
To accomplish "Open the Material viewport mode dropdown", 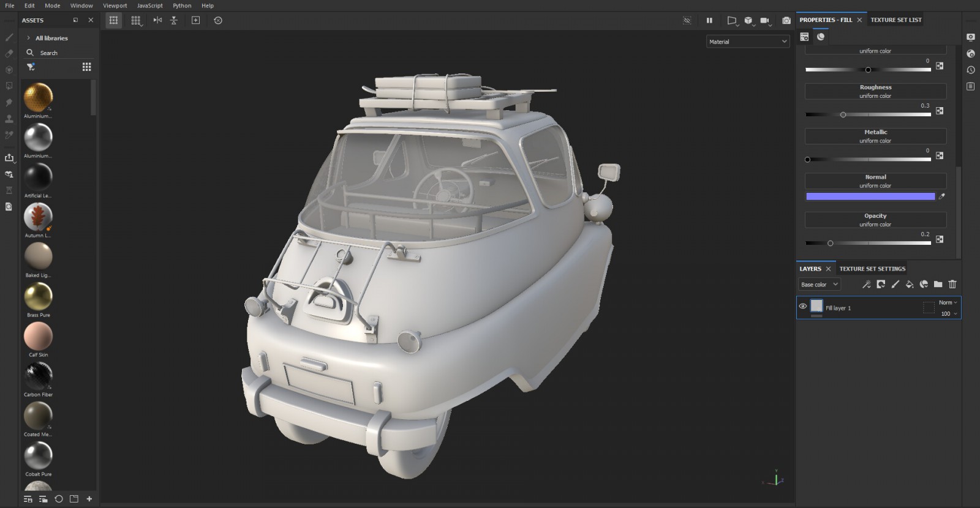I will pos(748,42).
